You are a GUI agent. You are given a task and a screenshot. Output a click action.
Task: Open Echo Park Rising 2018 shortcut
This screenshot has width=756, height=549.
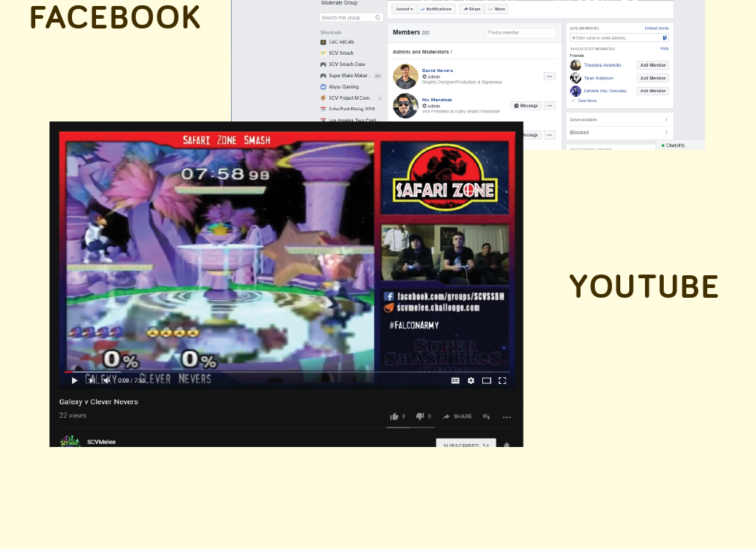pos(348,109)
